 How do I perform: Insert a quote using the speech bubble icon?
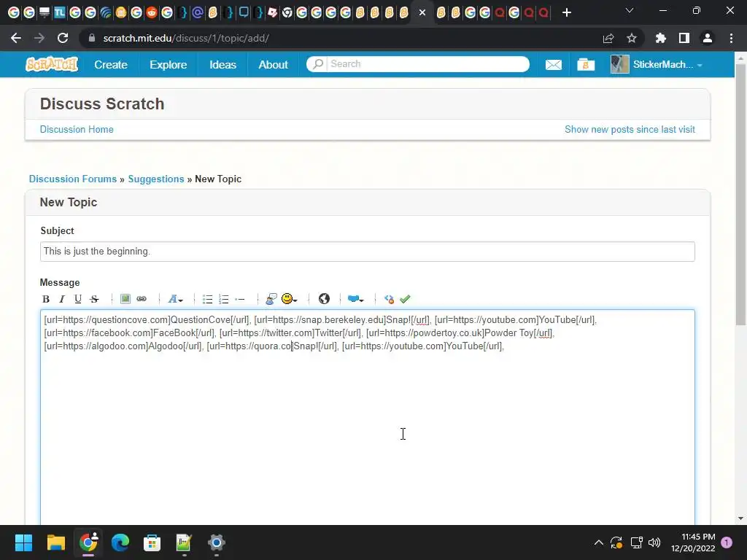271,299
